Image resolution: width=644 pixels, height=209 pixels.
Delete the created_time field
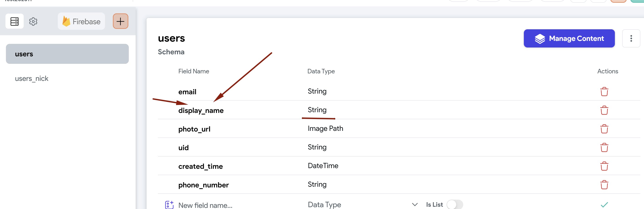point(604,166)
